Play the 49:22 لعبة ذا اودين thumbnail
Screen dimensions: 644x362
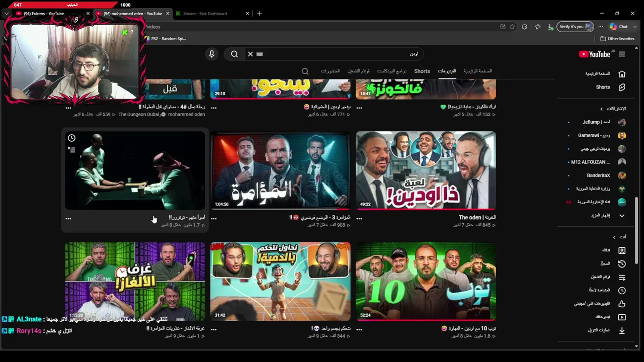426,170
